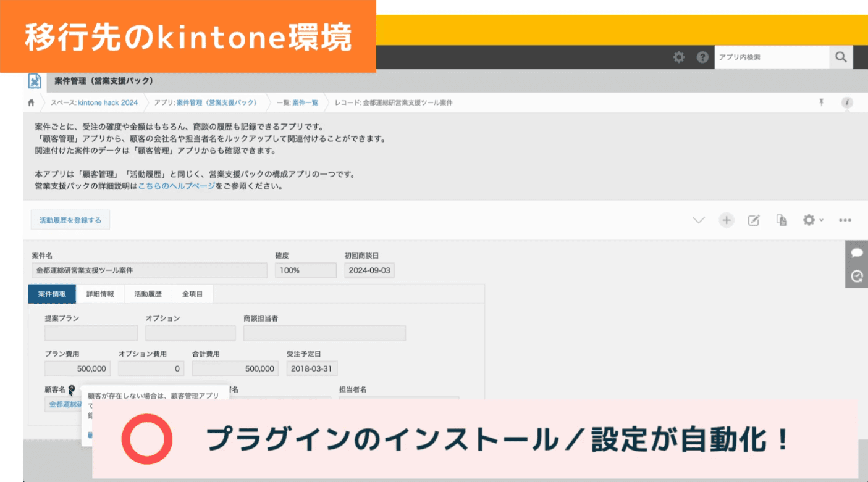The width and height of the screenshot is (868, 482).
Task: Click the 担当者名 field label
Action: (353, 389)
